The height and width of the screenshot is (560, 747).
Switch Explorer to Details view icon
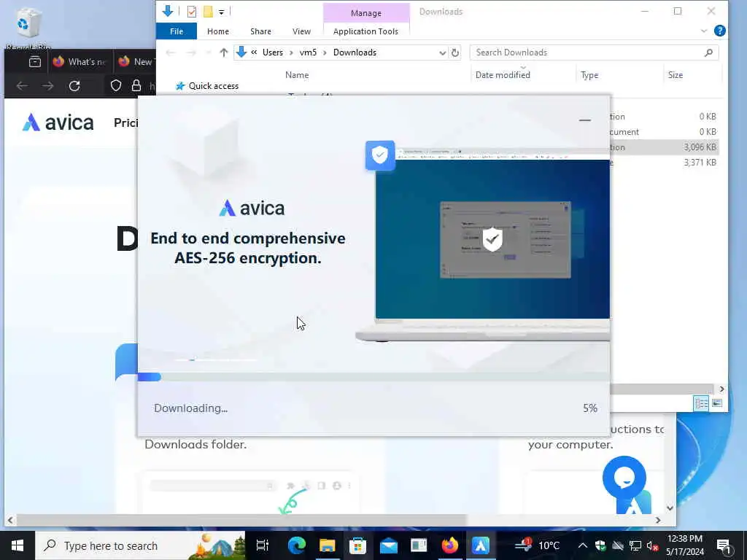click(x=701, y=403)
